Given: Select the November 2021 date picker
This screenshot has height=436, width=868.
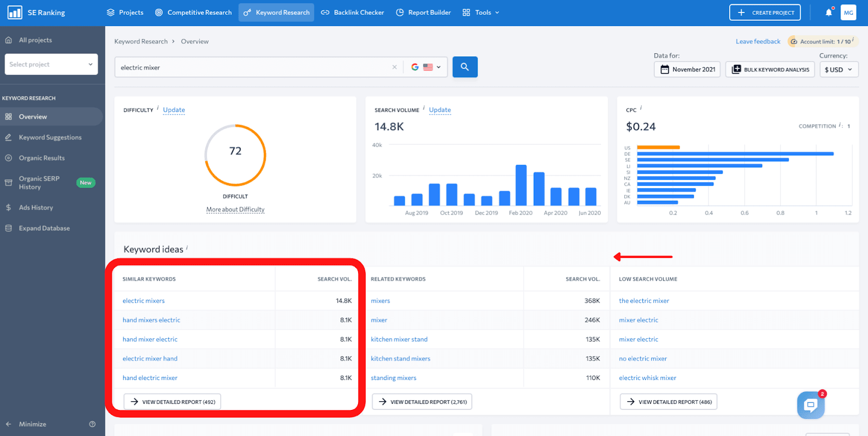Looking at the screenshot, I should click(687, 69).
